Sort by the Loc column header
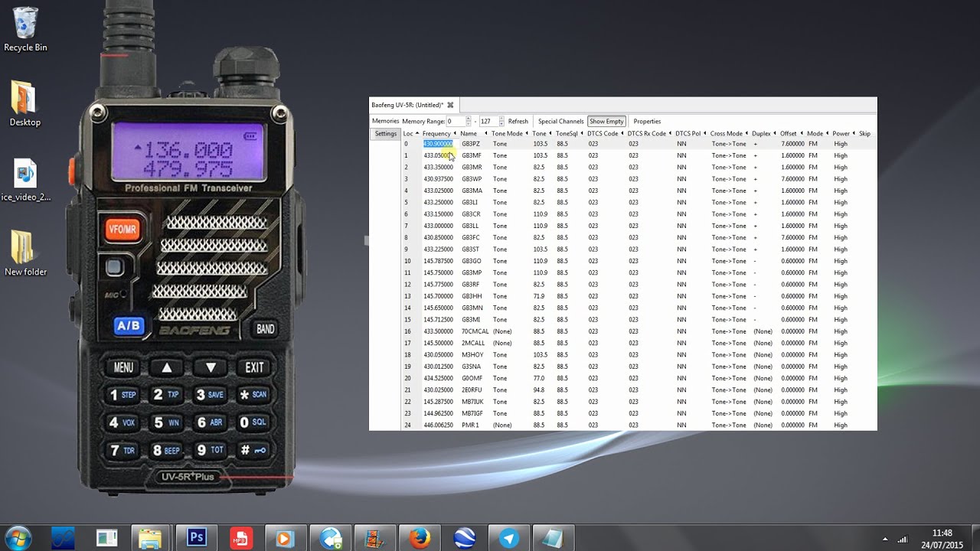Viewport: 980px width, 551px height. 411,134
